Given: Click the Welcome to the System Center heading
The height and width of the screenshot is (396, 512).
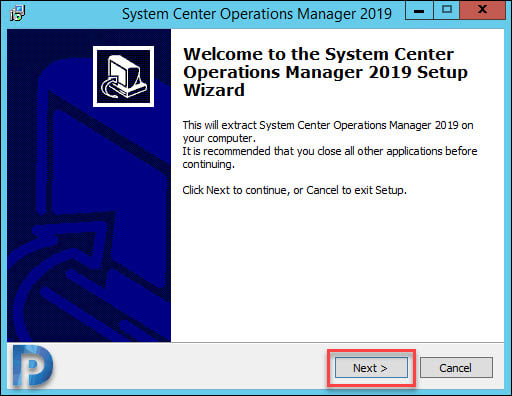Looking at the screenshot, I should click(318, 54).
